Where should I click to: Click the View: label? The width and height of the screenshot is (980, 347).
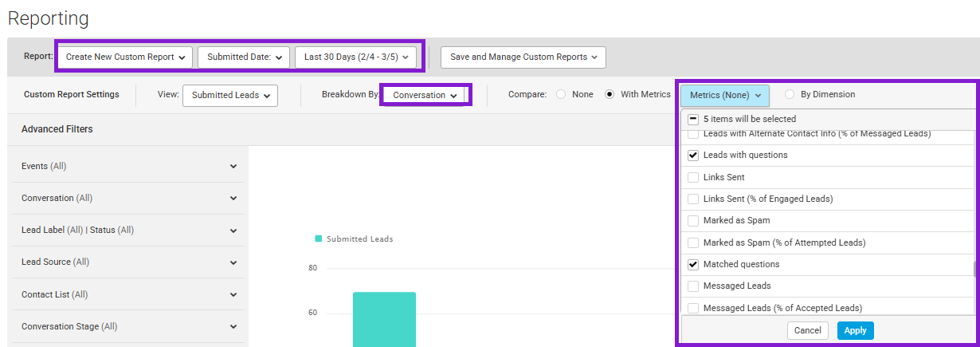[168, 94]
